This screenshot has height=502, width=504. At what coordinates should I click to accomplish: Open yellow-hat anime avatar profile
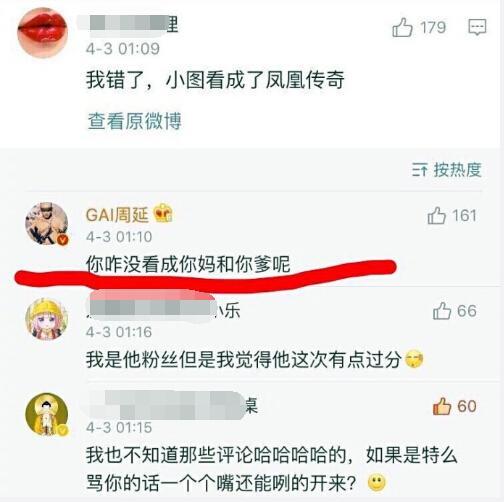tap(47, 319)
